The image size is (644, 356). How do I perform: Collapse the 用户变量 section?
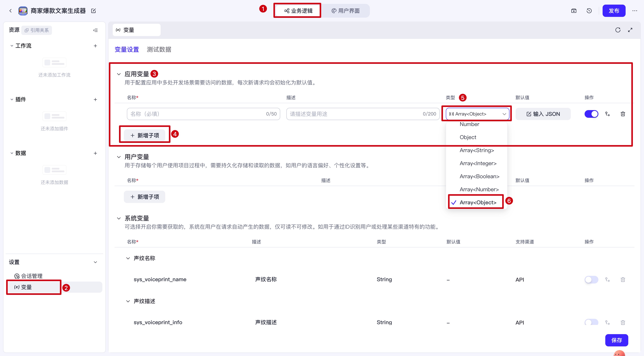[119, 157]
